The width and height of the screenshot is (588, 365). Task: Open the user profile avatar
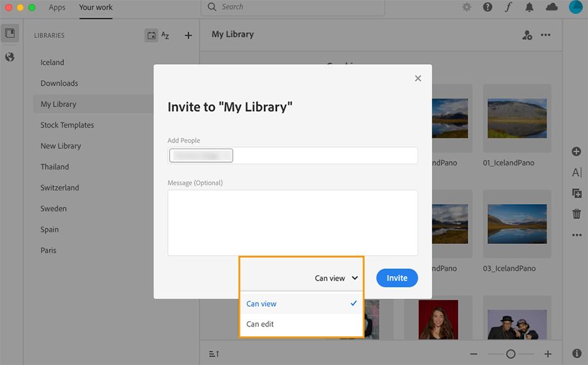click(x=576, y=7)
